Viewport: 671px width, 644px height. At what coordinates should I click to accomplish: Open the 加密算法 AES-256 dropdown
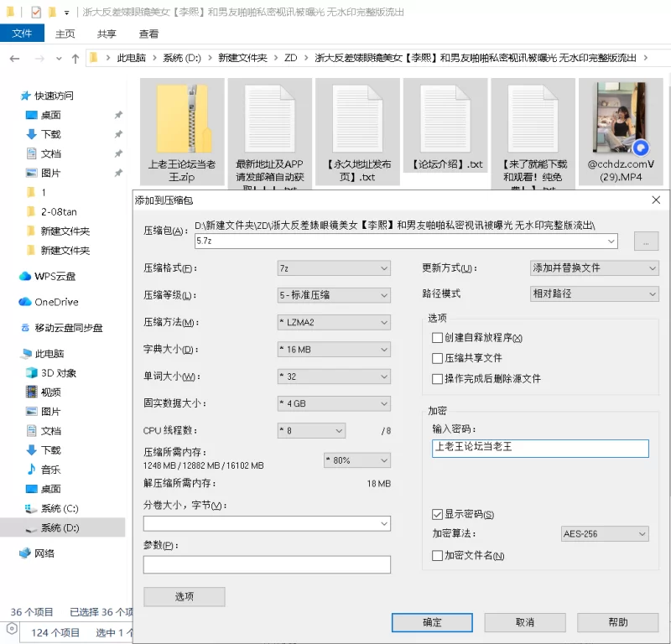click(x=605, y=534)
